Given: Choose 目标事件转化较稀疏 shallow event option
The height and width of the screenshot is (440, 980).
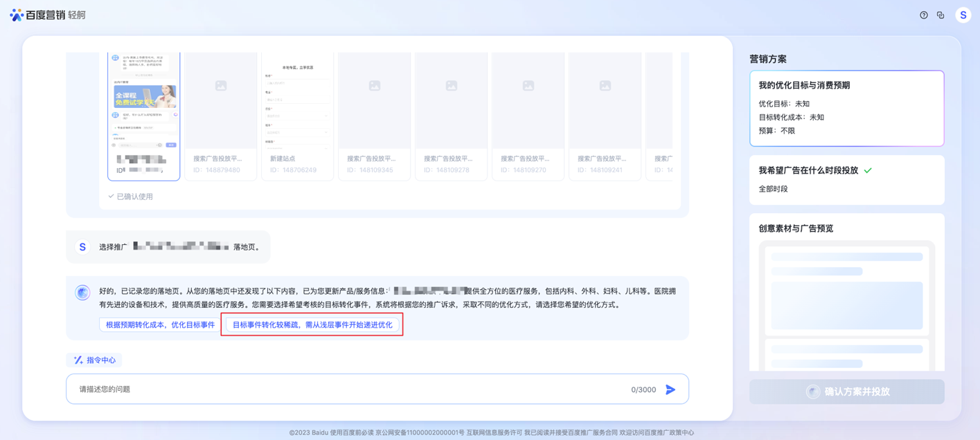Looking at the screenshot, I should point(312,324).
